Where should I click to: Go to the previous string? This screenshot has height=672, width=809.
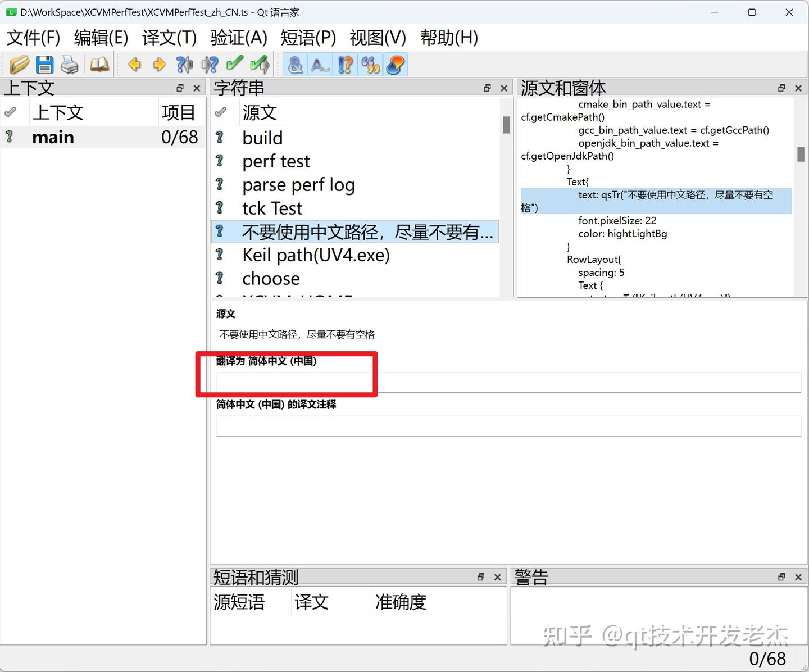click(134, 65)
